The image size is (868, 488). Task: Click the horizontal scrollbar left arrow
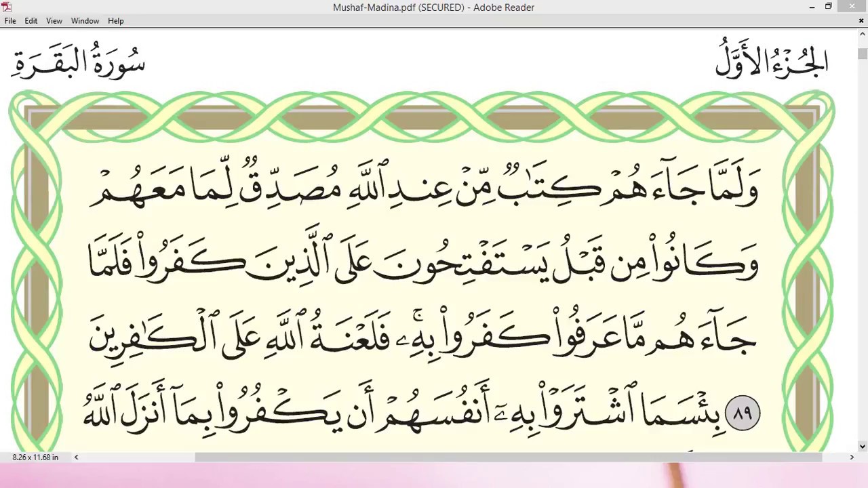click(x=76, y=457)
